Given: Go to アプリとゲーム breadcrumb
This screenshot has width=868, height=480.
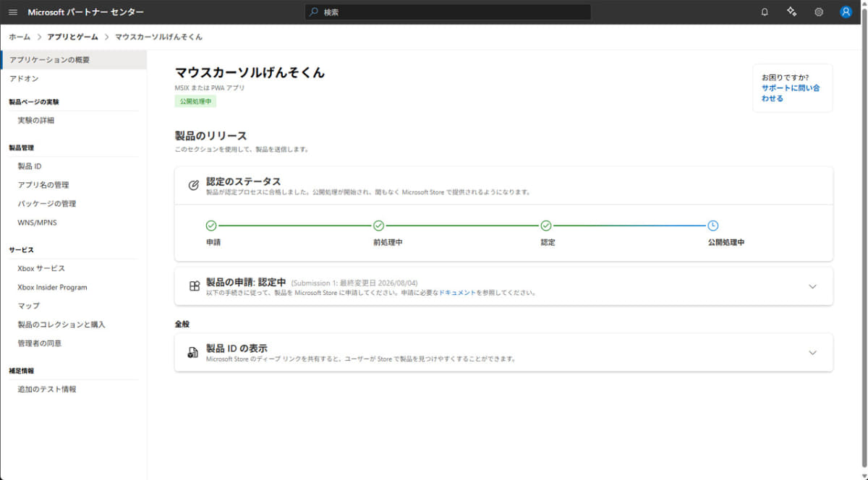Looking at the screenshot, I should pyautogui.click(x=72, y=37).
